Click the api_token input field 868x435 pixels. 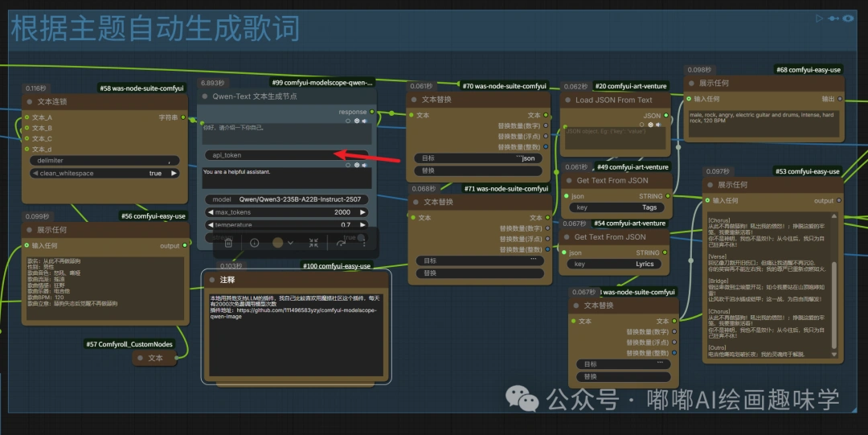[287, 155]
